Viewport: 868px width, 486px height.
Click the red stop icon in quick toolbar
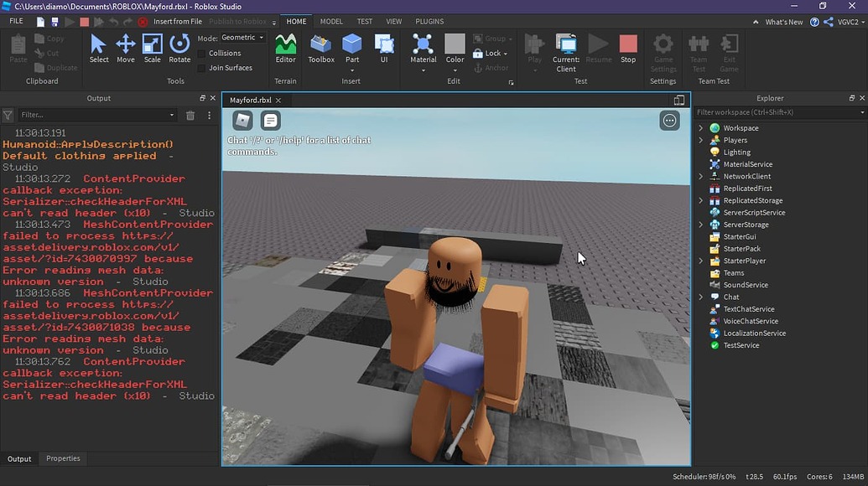point(84,22)
